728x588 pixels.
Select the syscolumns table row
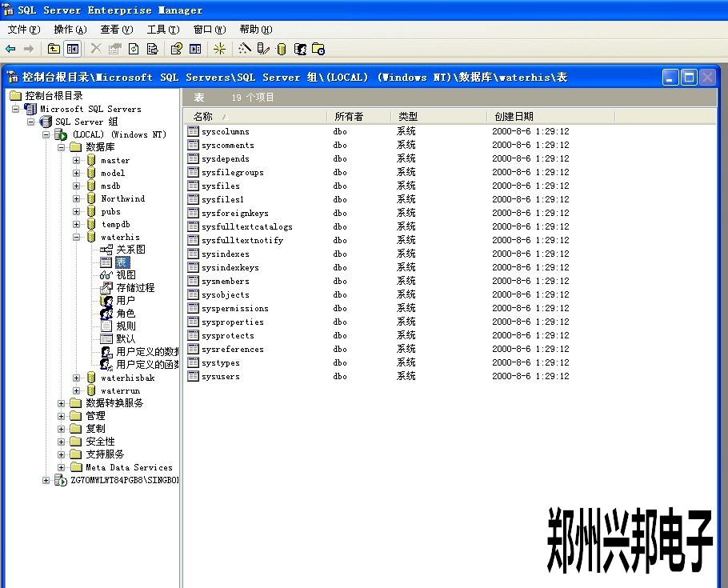pyautogui.click(x=225, y=132)
